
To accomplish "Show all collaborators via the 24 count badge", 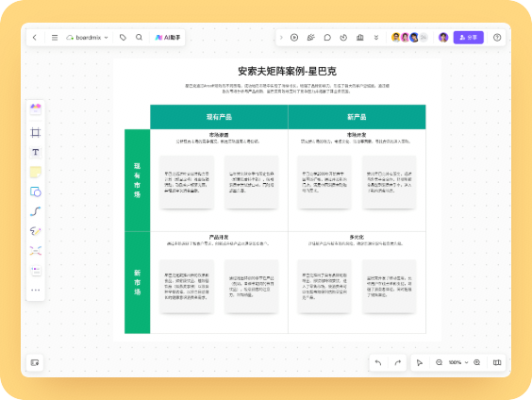I will coord(424,38).
